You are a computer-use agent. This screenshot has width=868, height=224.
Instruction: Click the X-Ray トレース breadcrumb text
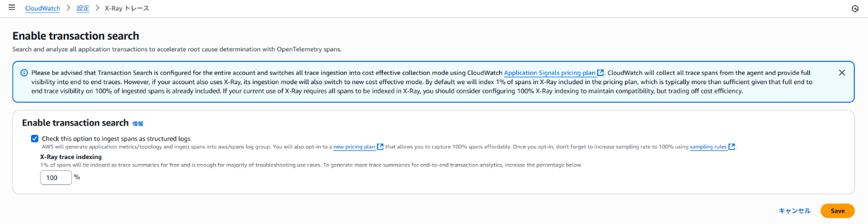tap(127, 9)
